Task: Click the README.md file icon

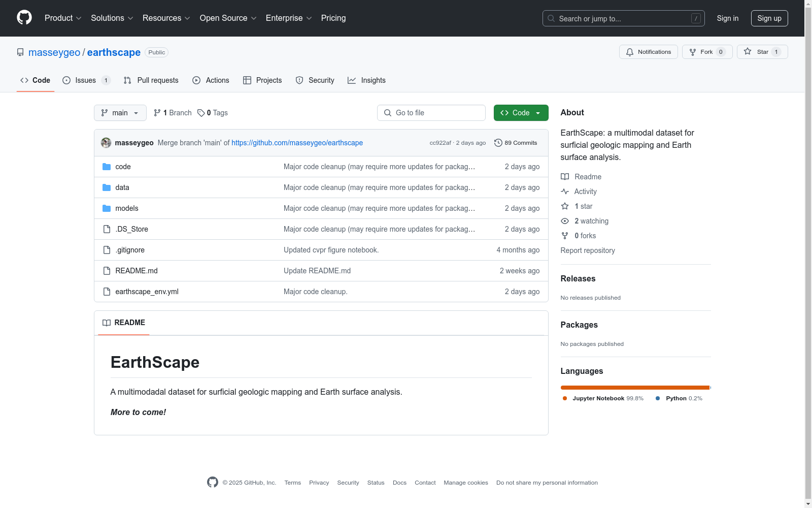Action: tap(107, 271)
